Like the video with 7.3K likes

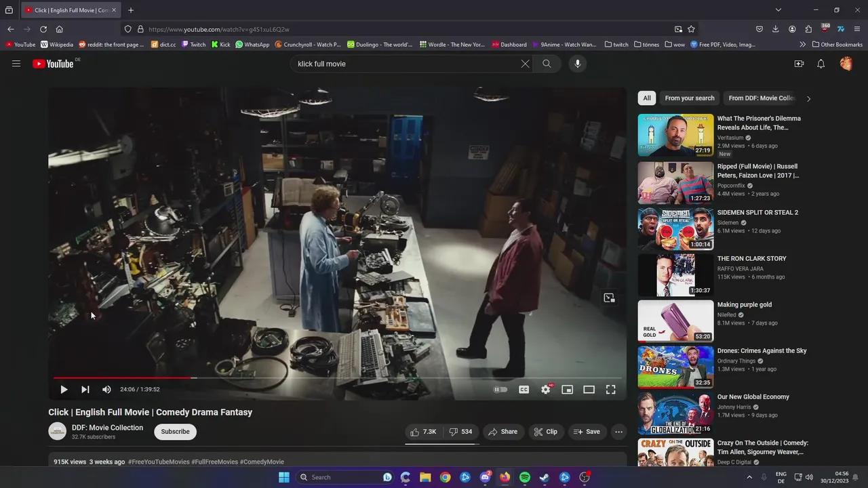pyautogui.click(x=422, y=432)
